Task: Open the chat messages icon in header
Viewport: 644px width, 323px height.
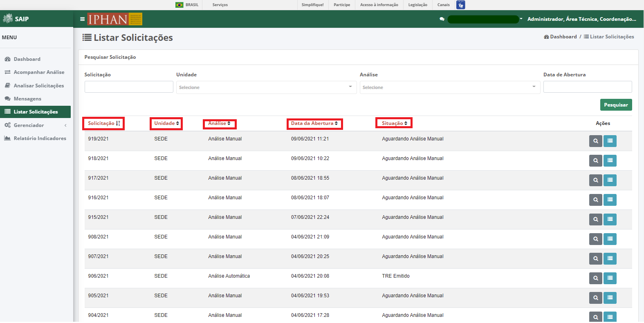Action: (442, 19)
